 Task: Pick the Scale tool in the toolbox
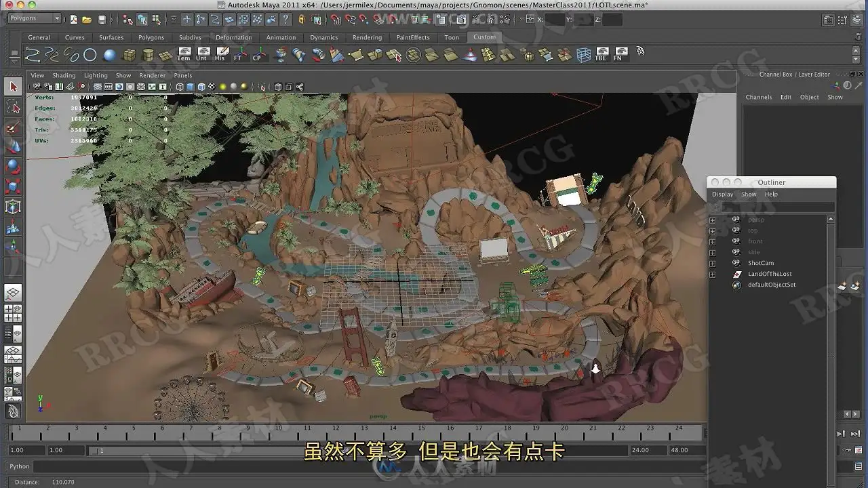13,186
